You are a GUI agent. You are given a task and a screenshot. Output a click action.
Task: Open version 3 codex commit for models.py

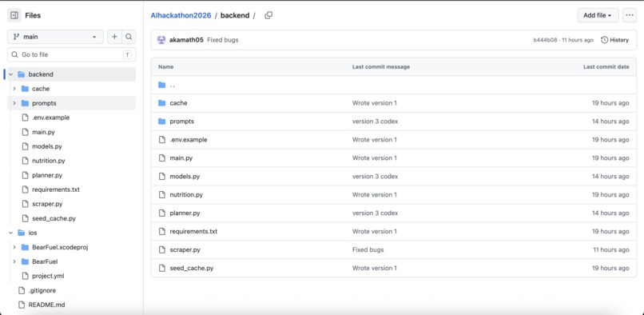coord(375,177)
